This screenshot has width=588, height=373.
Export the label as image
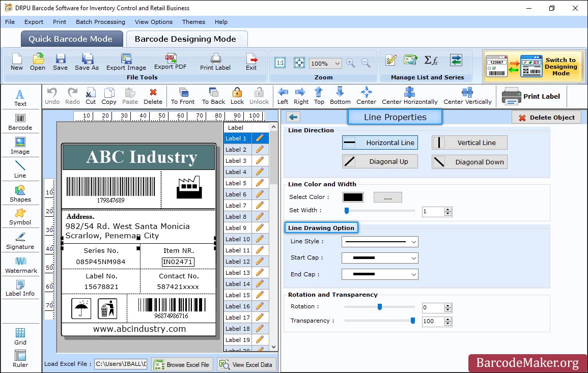(x=126, y=62)
